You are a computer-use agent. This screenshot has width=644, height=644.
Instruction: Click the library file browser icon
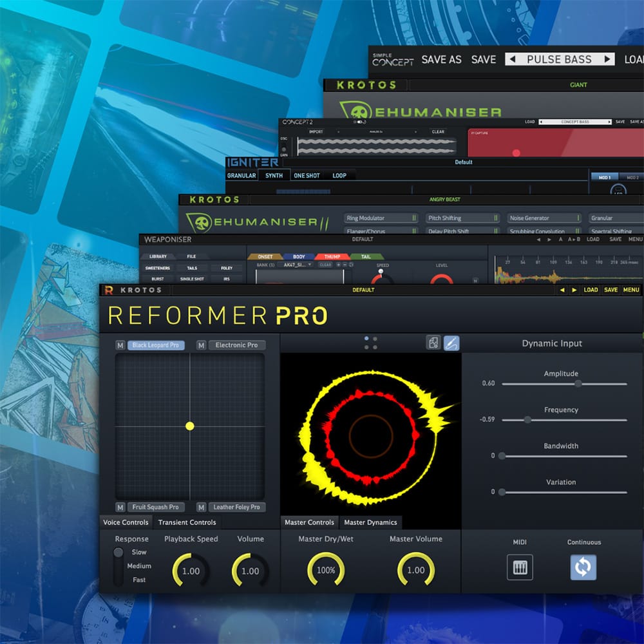pyautogui.click(x=434, y=343)
